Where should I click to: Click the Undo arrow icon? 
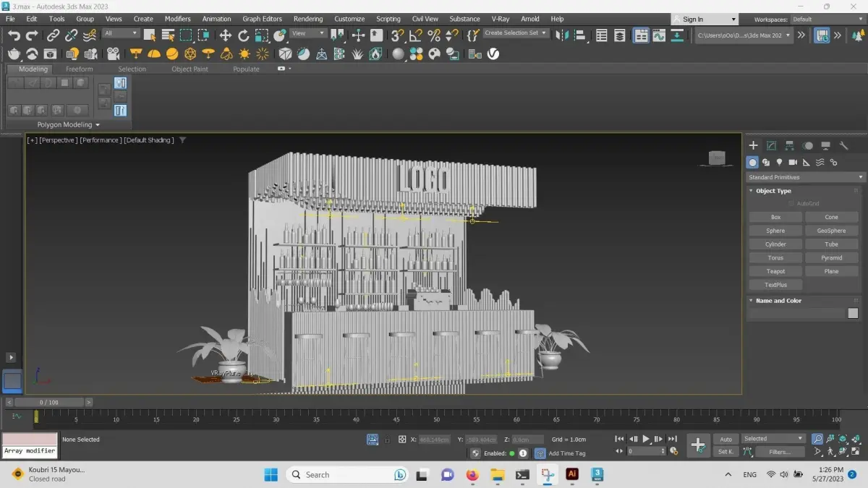point(14,35)
